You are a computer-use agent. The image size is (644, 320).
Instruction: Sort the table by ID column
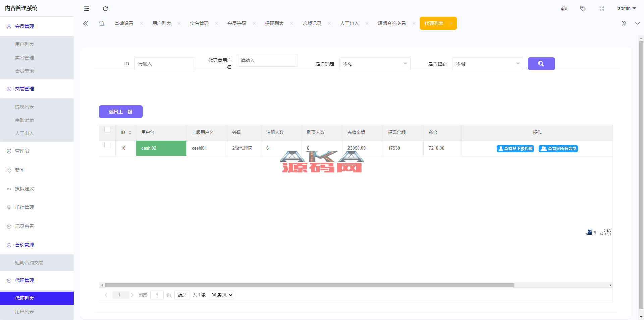coord(130,133)
